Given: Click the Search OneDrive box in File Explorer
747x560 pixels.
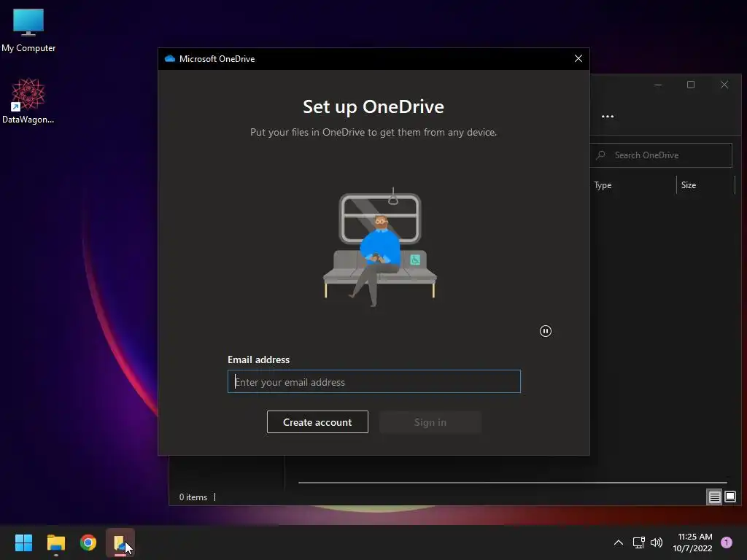Looking at the screenshot, I should coord(661,155).
